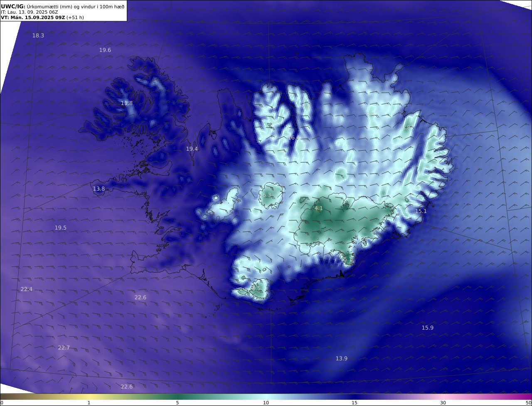This screenshot has height=406, width=532.
Task: Click the colorbar tick label 10
Action: click(266, 403)
